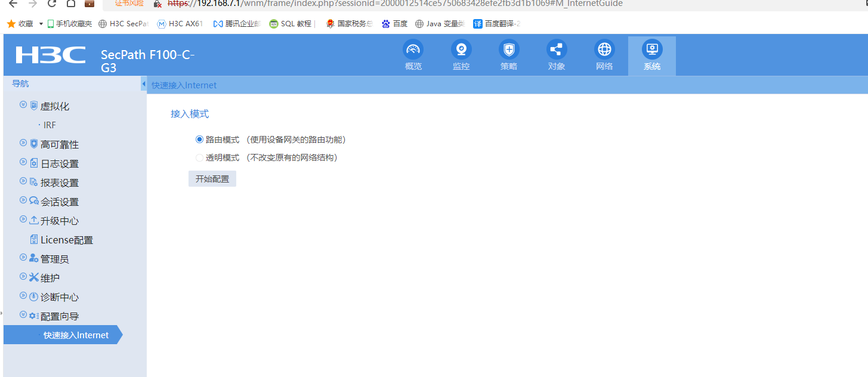Click the 接入模式 section heading

[190, 114]
